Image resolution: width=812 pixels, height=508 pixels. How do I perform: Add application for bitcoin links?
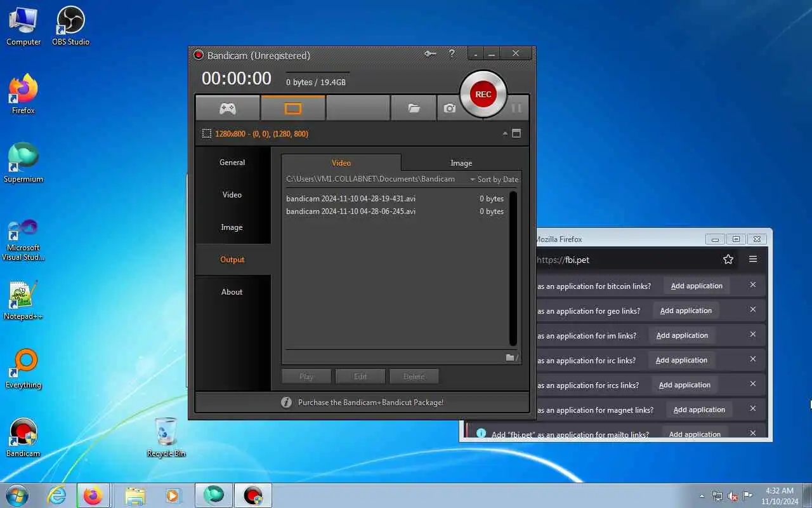[x=697, y=286]
